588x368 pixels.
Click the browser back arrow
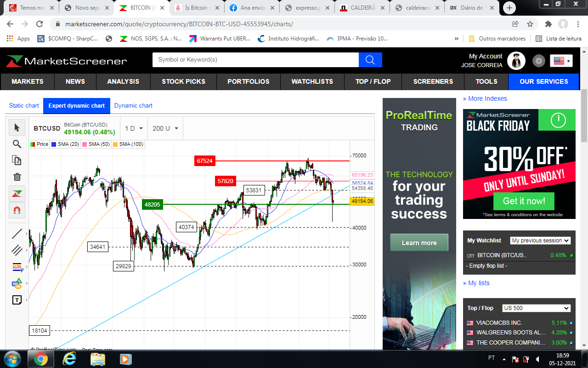pyautogui.click(x=10, y=24)
